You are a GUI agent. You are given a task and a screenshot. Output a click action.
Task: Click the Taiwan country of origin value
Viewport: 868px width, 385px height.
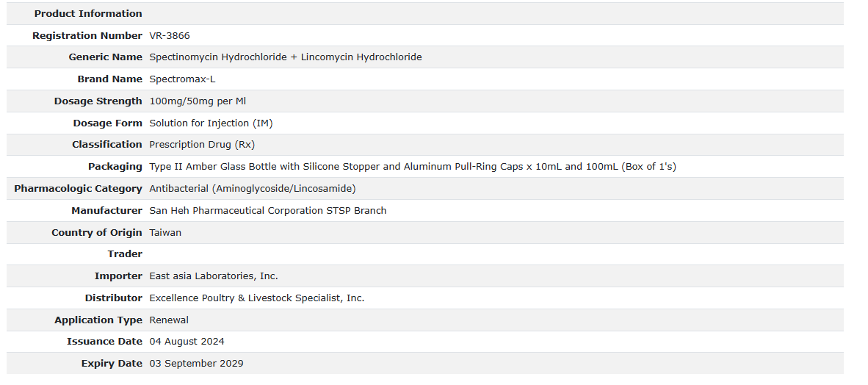coord(165,233)
